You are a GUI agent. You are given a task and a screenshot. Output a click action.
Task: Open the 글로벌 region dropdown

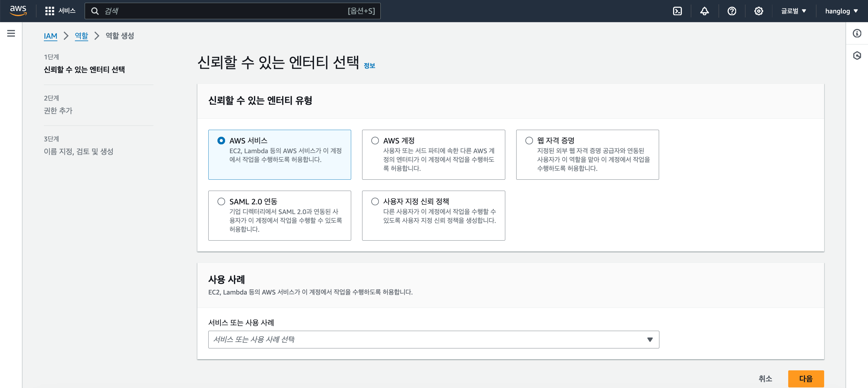click(x=793, y=11)
